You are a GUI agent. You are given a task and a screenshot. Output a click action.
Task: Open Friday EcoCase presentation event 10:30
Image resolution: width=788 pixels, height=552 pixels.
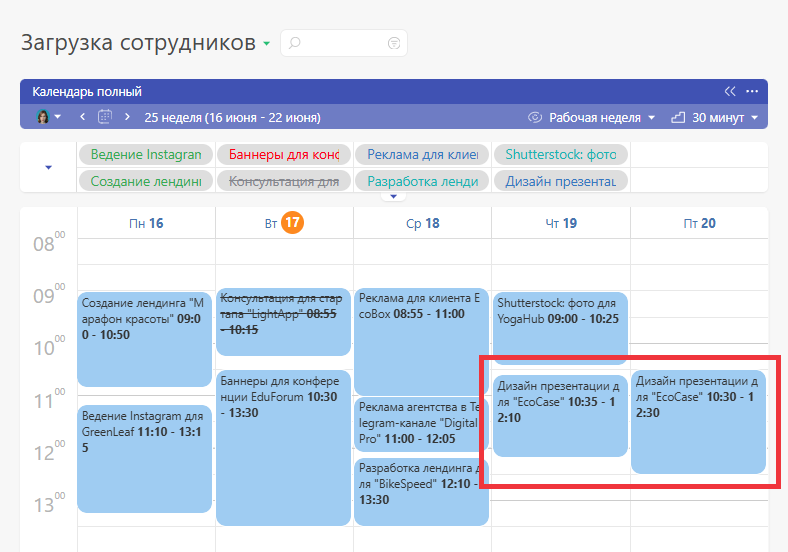point(699,422)
